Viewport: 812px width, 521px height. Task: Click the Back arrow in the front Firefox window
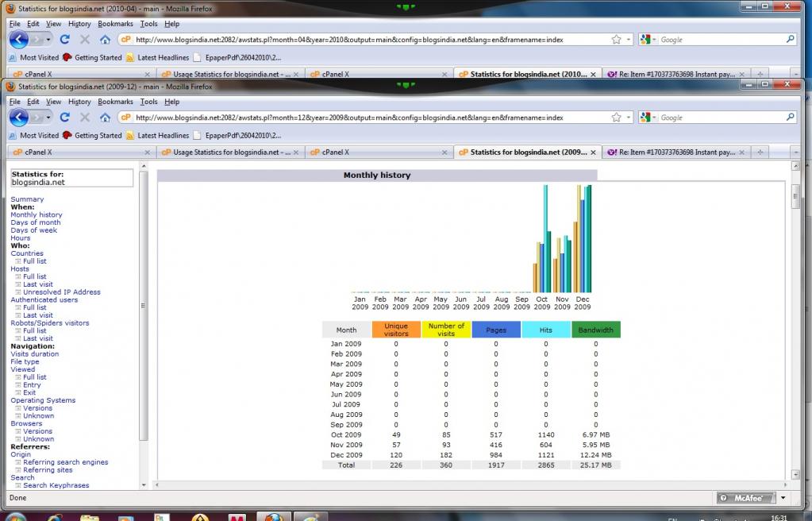pos(19,118)
